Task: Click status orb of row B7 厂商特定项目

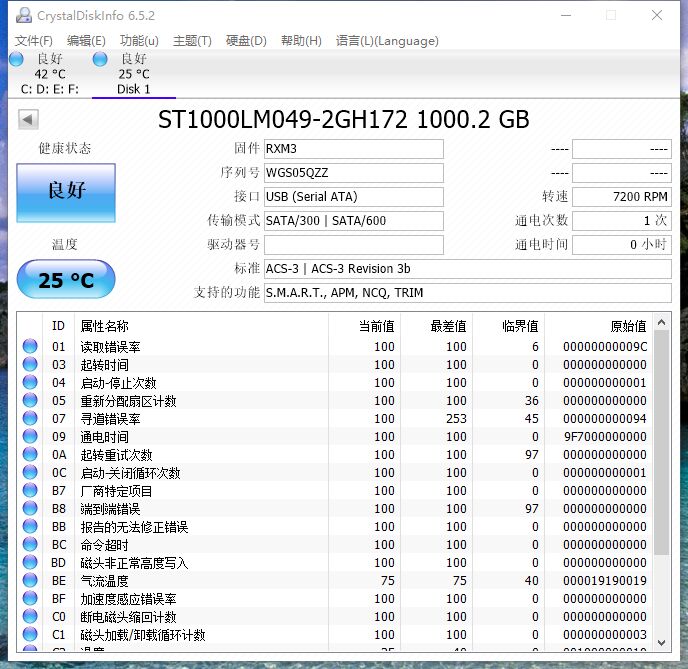Action: [x=30, y=490]
